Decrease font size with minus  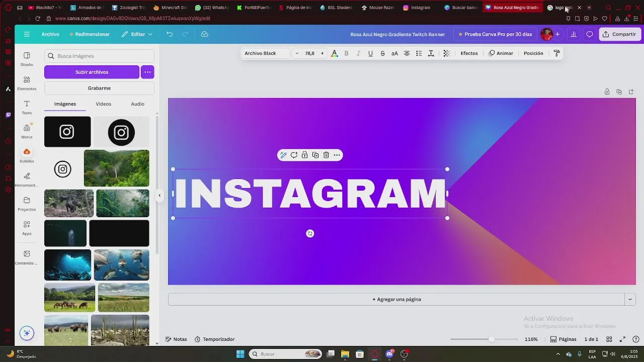[297, 53]
